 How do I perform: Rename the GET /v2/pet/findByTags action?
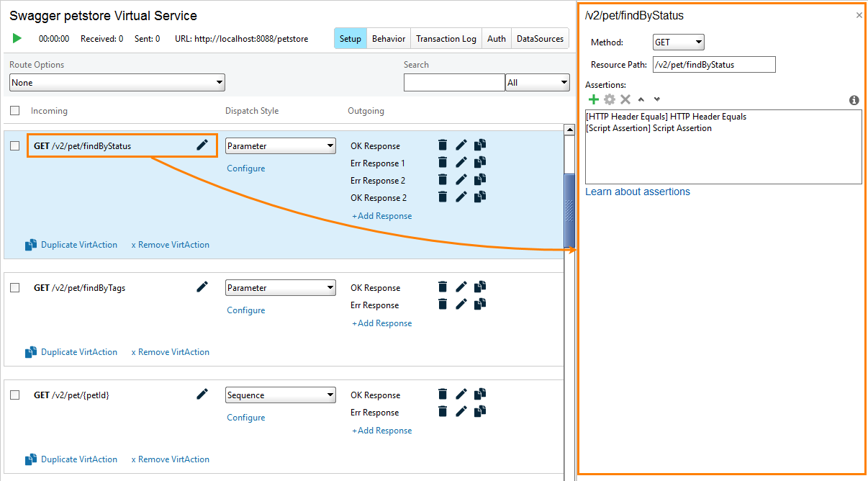tap(202, 287)
